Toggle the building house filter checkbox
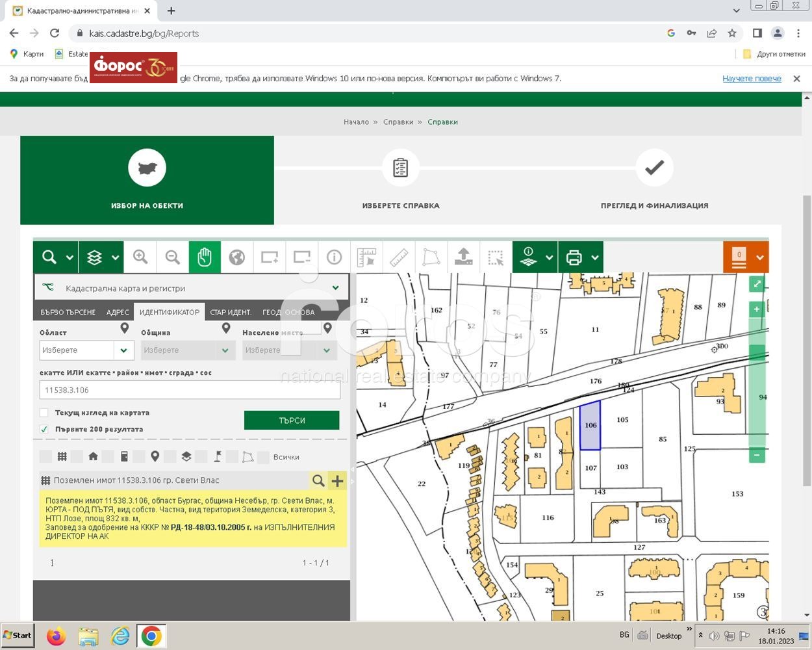This screenshot has height=650, width=812. [77, 457]
